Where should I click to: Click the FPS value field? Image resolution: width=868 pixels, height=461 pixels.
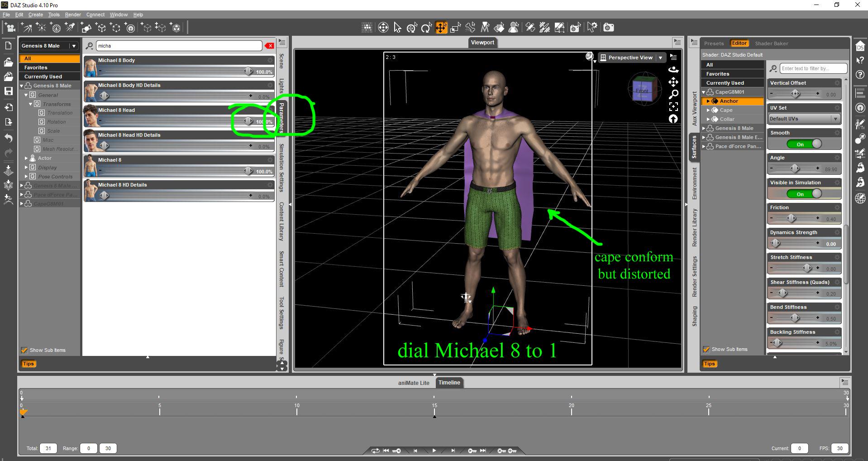coord(840,448)
